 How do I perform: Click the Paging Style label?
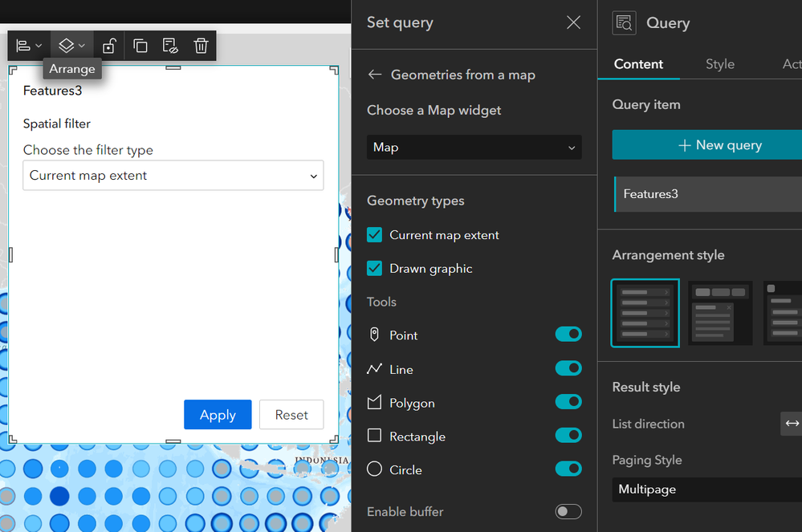click(x=647, y=460)
